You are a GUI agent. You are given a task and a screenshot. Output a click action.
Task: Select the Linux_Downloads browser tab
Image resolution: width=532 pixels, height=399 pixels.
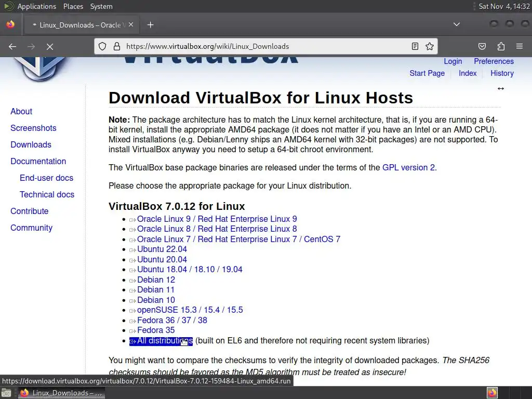[x=82, y=25]
